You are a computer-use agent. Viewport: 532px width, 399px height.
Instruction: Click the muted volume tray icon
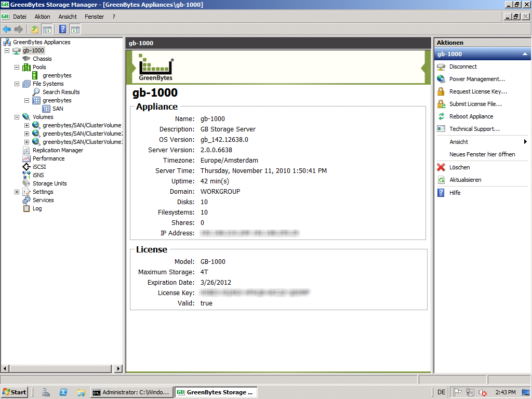click(x=482, y=393)
